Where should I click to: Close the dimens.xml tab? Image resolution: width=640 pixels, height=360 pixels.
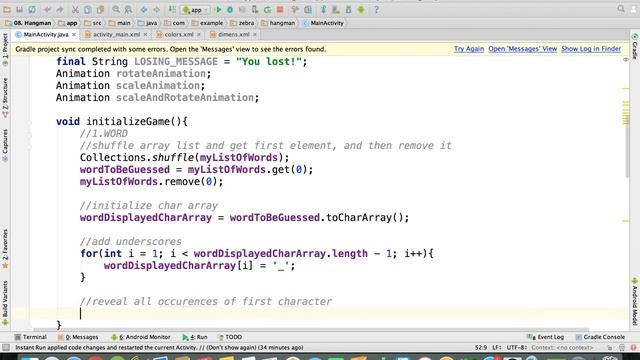(x=255, y=35)
